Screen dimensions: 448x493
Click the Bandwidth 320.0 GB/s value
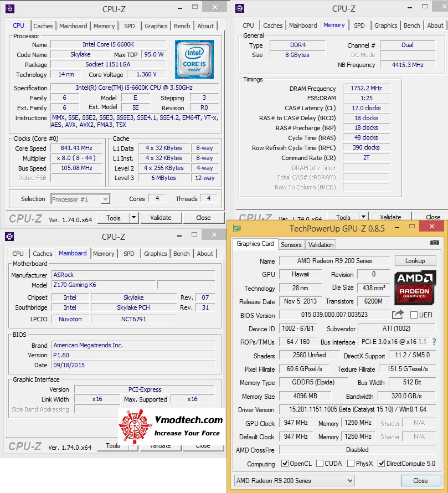coord(407,396)
